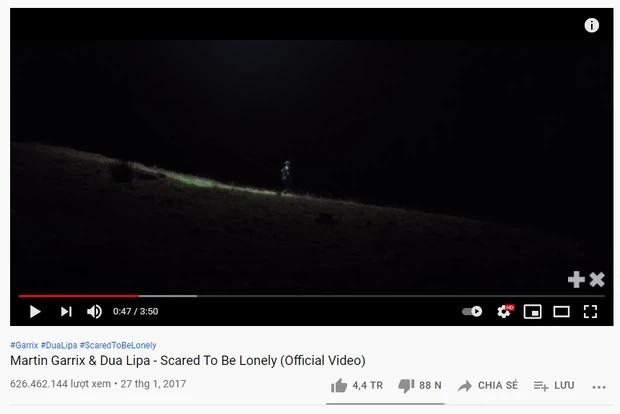Play the video
Image resolution: width=620 pixels, height=414 pixels.
(35, 312)
